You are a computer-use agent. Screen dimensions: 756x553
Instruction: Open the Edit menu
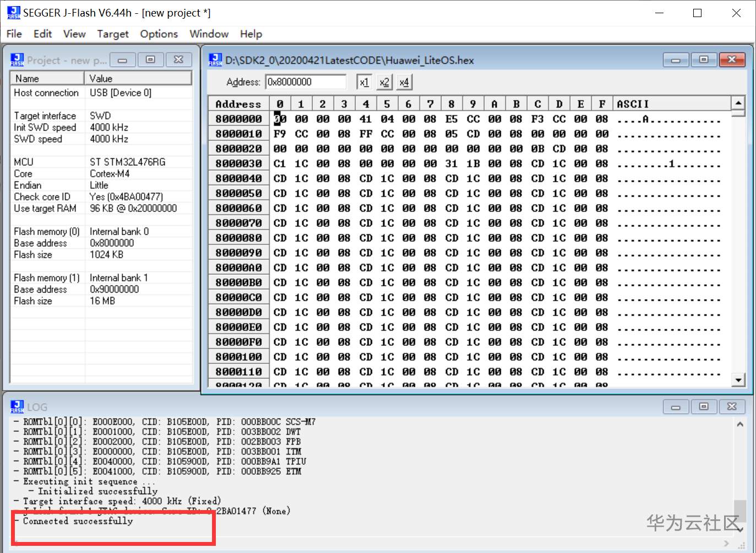42,34
